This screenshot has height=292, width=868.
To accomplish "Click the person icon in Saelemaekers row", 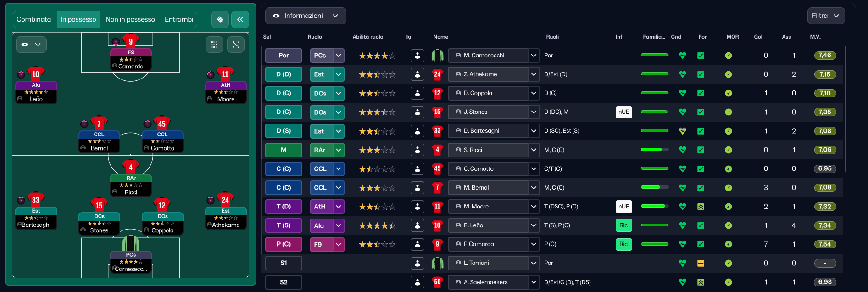I will [x=417, y=282].
